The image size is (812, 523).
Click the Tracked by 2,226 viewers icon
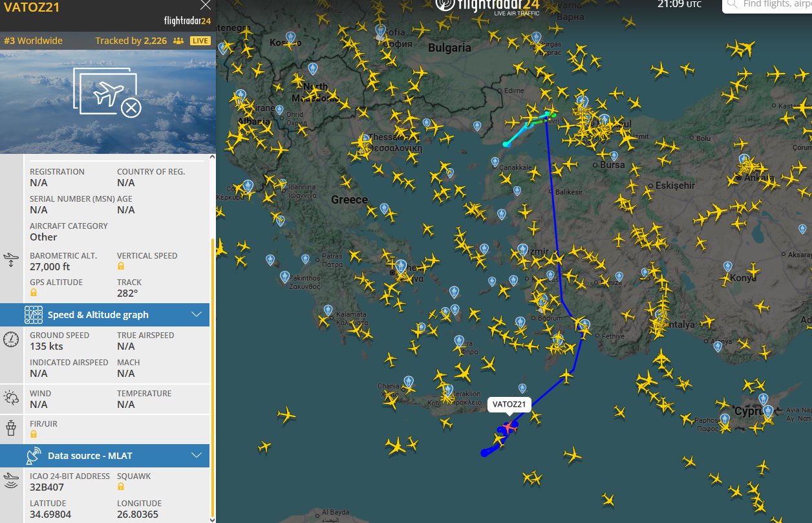click(178, 41)
